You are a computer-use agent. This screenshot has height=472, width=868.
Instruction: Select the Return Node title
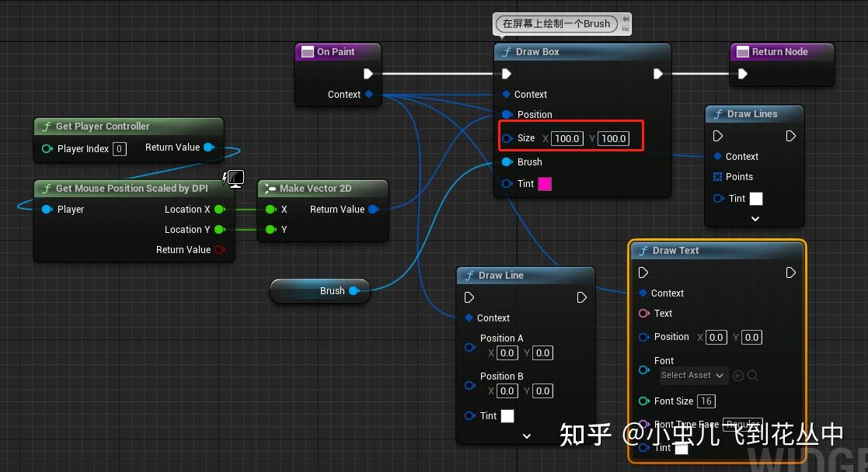coord(779,51)
